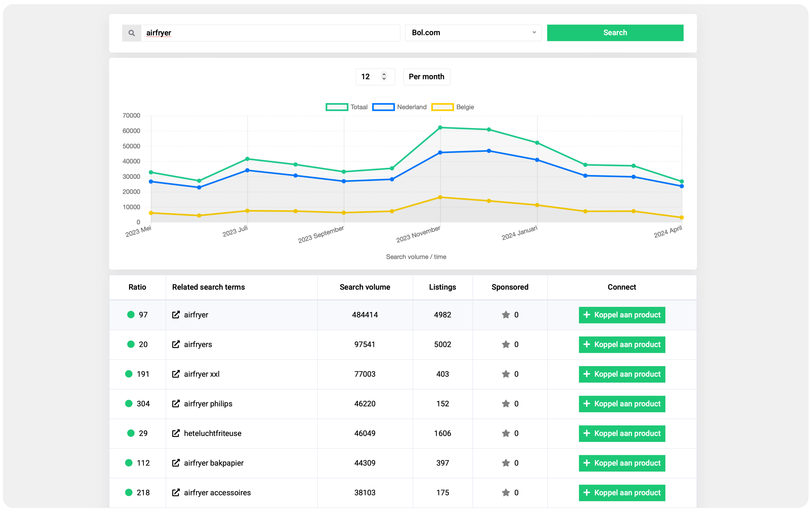Click the listings value 1606

pos(442,433)
